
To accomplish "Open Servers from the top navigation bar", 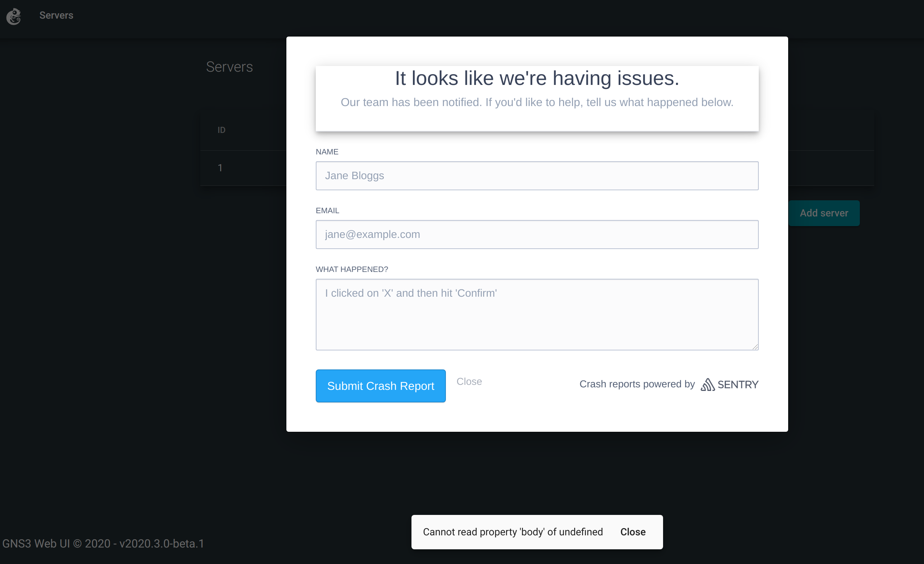I will click(56, 15).
